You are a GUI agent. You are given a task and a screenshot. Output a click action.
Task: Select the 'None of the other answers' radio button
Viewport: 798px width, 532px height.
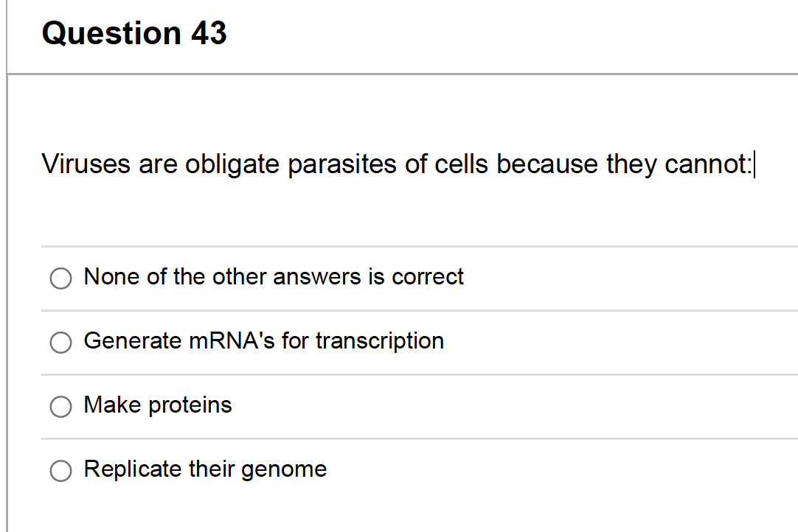[60, 278]
